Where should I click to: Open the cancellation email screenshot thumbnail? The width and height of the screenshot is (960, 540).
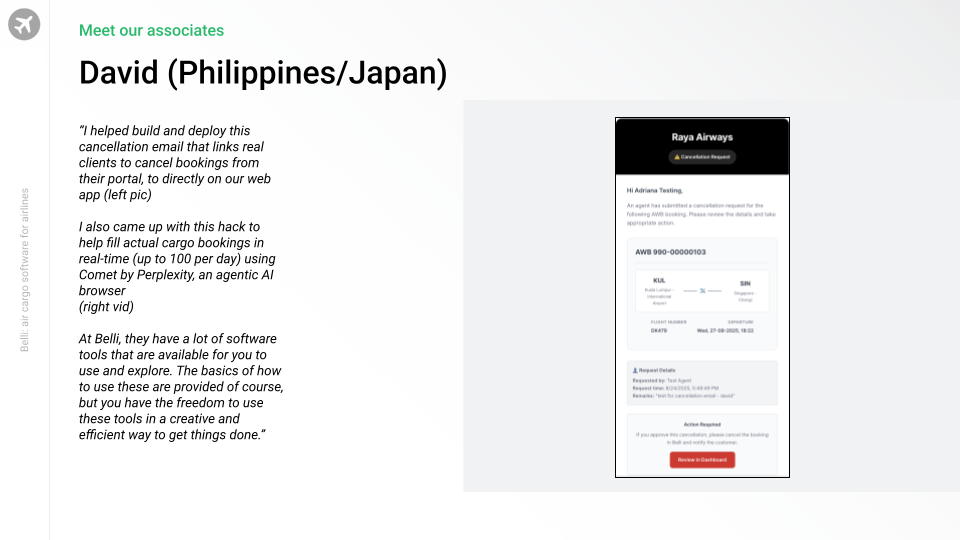702,298
